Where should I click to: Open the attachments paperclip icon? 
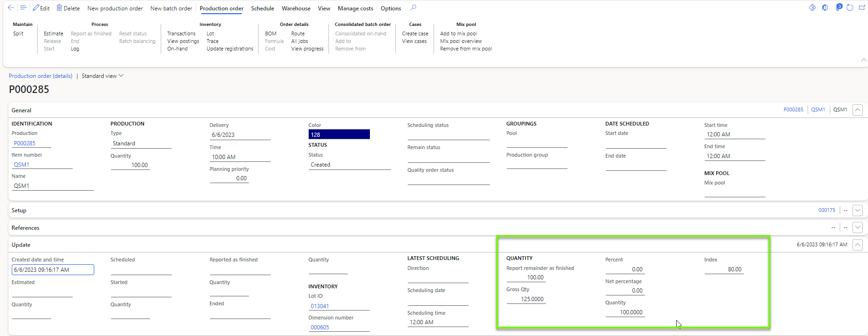[838, 8]
